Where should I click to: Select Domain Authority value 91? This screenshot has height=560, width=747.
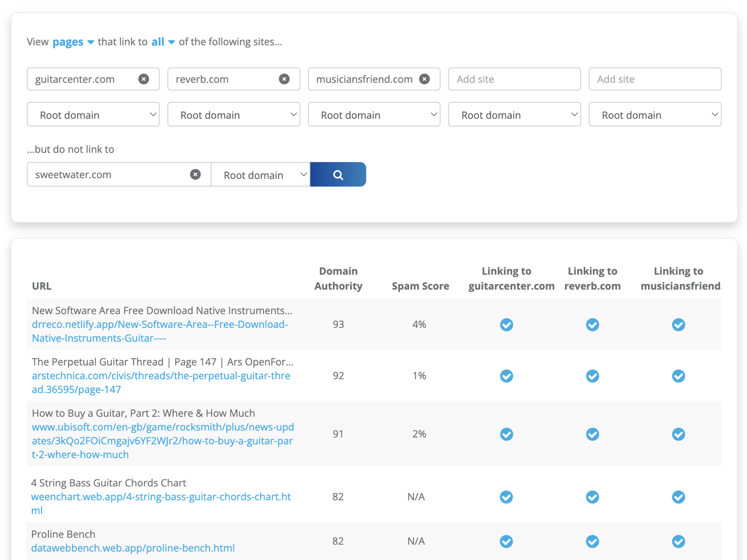[x=338, y=434]
